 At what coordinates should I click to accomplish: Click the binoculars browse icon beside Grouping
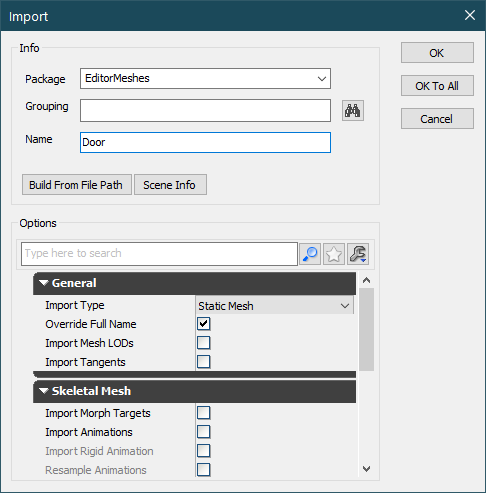353,111
